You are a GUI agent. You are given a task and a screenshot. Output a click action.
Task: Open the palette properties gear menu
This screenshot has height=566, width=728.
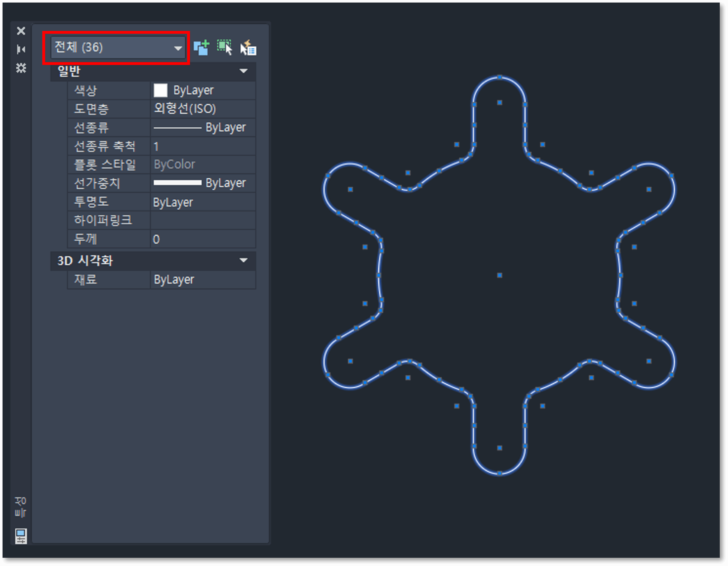point(21,68)
